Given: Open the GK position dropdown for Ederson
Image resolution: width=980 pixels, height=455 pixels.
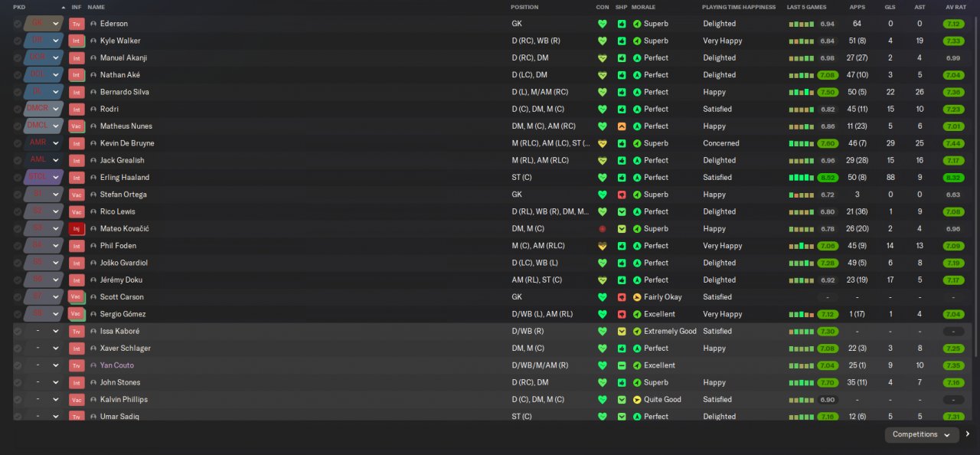Looking at the screenshot, I should coord(55,24).
